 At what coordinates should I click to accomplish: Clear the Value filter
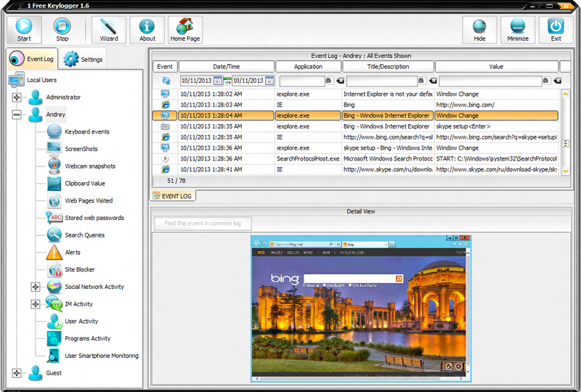coord(557,81)
